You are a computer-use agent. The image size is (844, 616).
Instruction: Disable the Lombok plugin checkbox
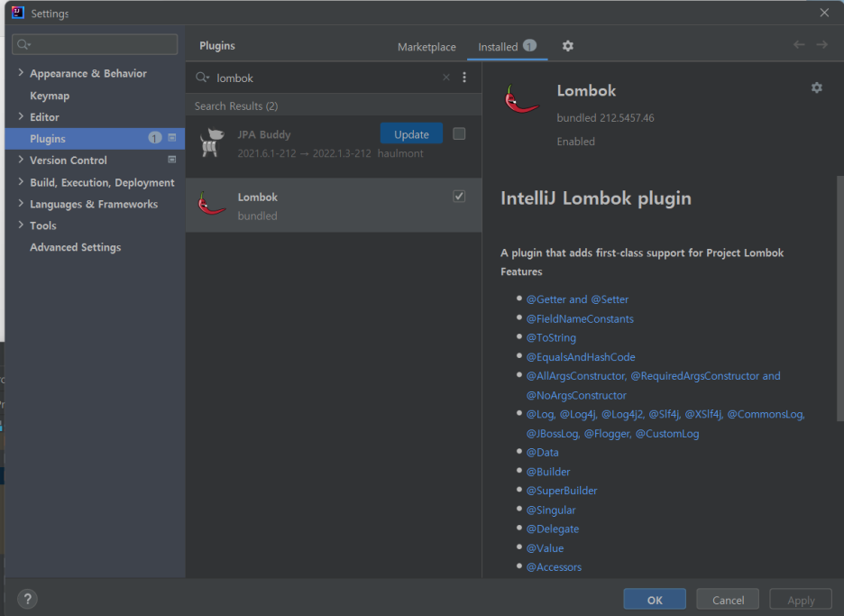point(459,196)
